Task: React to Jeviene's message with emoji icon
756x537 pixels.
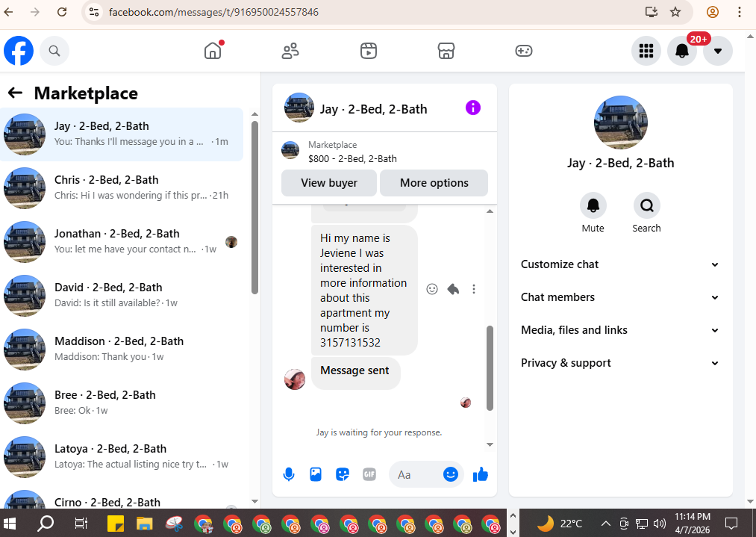Action: click(x=432, y=289)
